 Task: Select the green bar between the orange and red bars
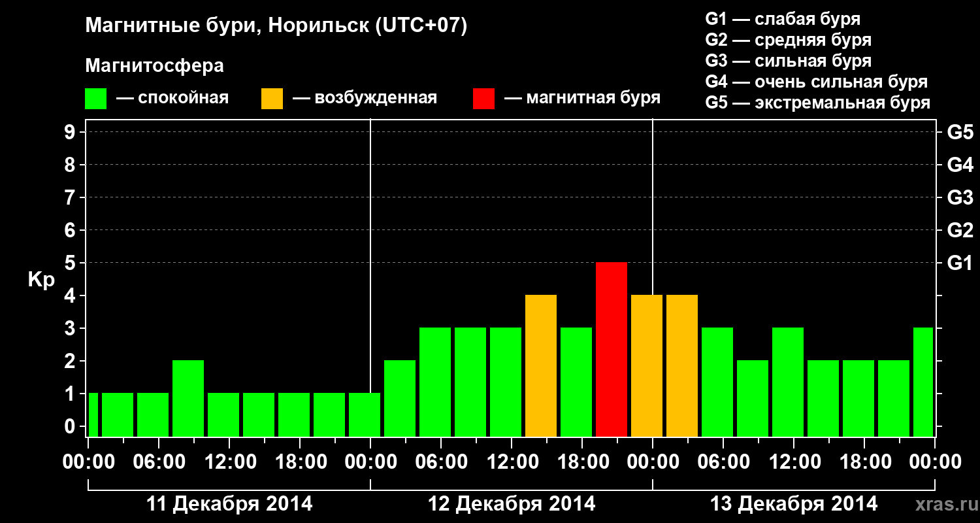pos(576,382)
